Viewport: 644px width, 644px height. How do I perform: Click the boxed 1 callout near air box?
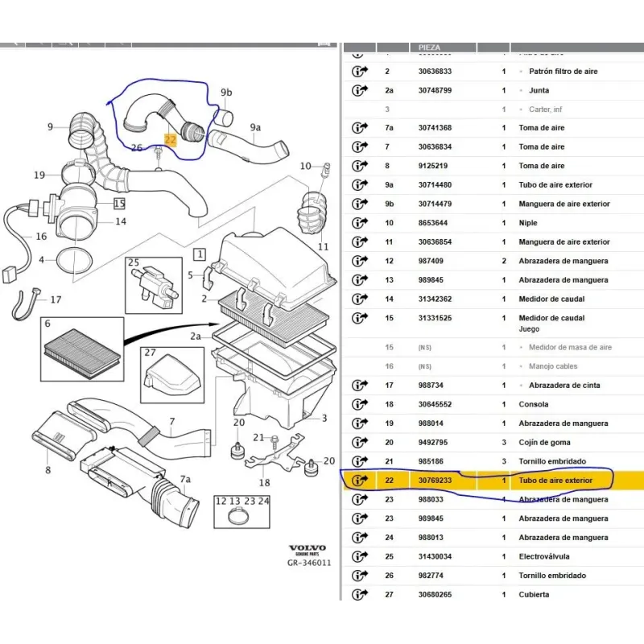coord(197,254)
